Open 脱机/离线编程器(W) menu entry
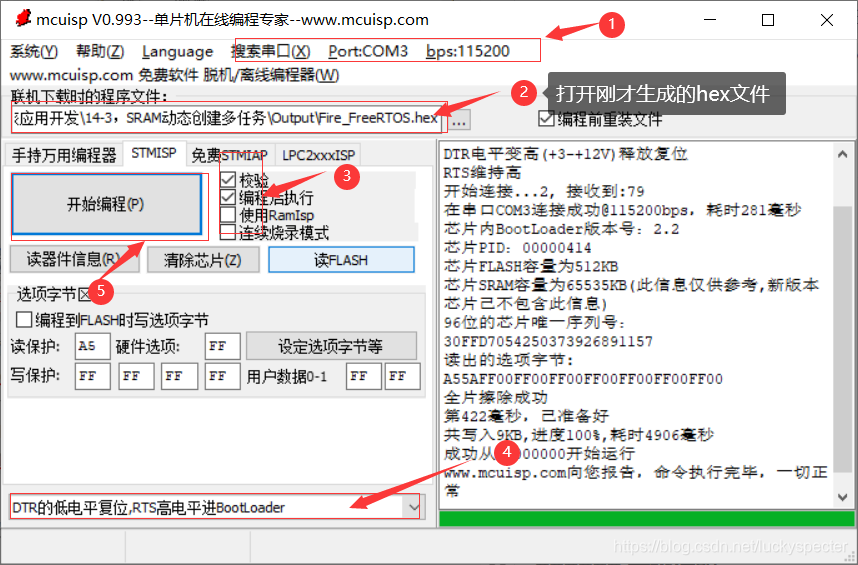This screenshot has width=858, height=565. pos(271,75)
